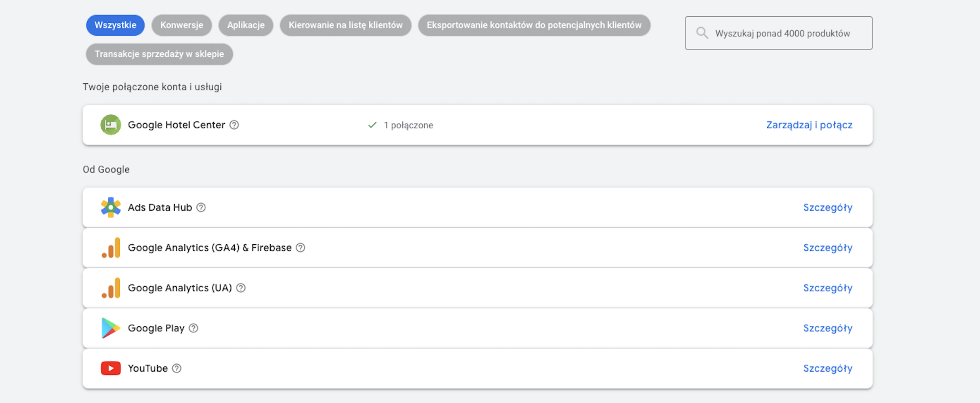
Task: Show help tooltip for YouTube
Action: [x=176, y=368]
